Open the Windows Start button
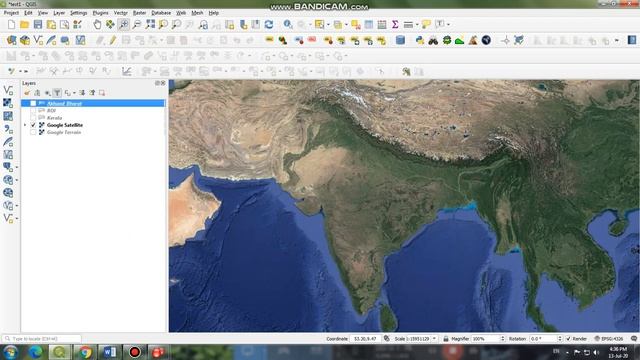This screenshot has width=640, height=360. pos(10,352)
